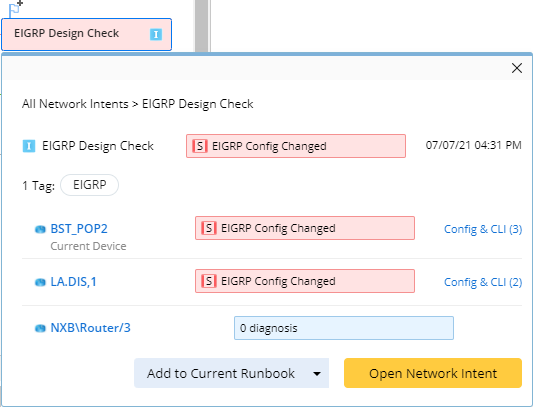The height and width of the screenshot is (407, 533).
Task: Click the status icon in top EIGRP Config Changed
Action: click(200, 146)
